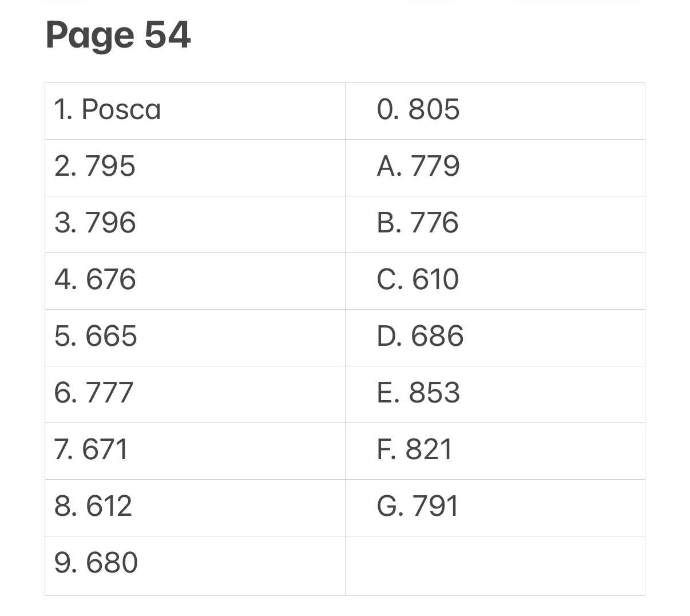
Task: Click the cell labeled '5. 665'
Action: (x=195, y=338)
